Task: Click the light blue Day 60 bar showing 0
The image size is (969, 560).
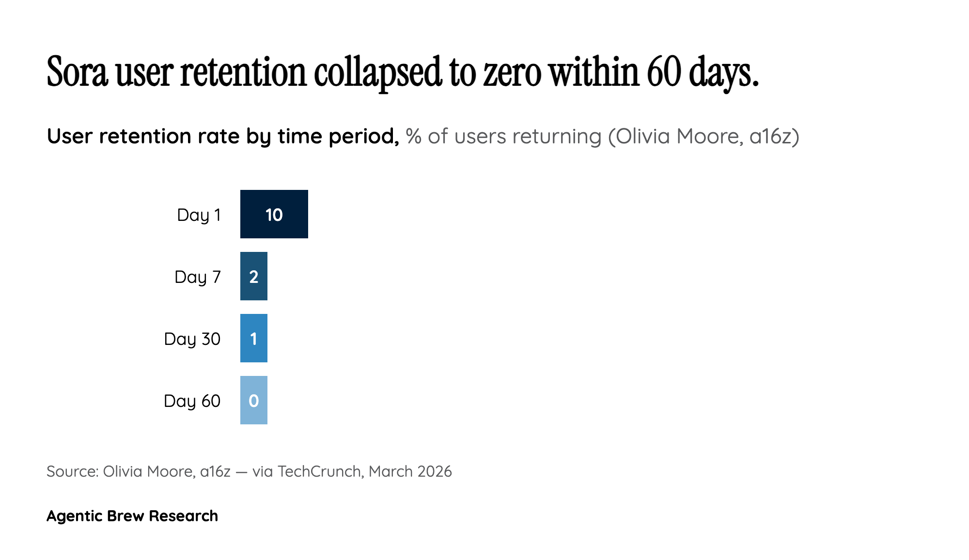Action: pos(254,400)
